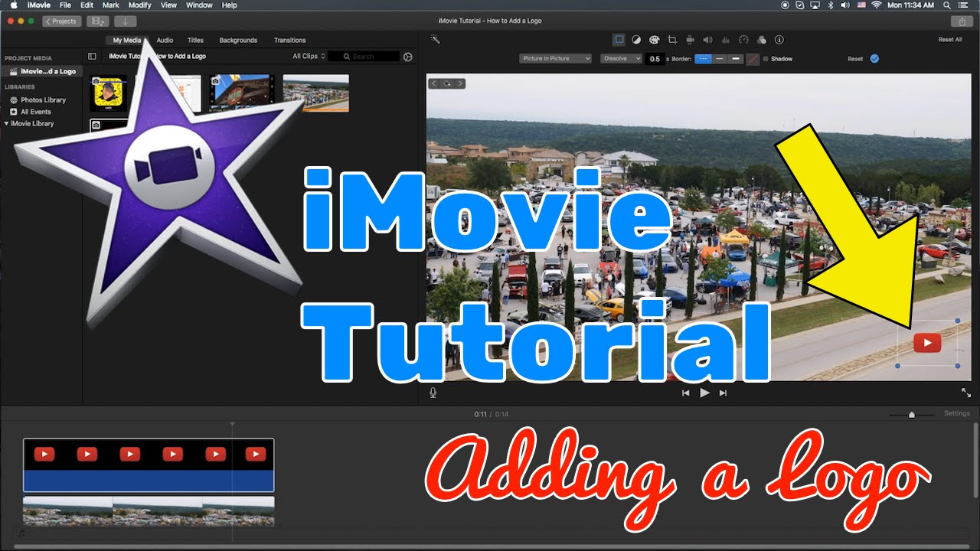Click the Reset All button
Screen dimensions: 980x551
(950, 40)
